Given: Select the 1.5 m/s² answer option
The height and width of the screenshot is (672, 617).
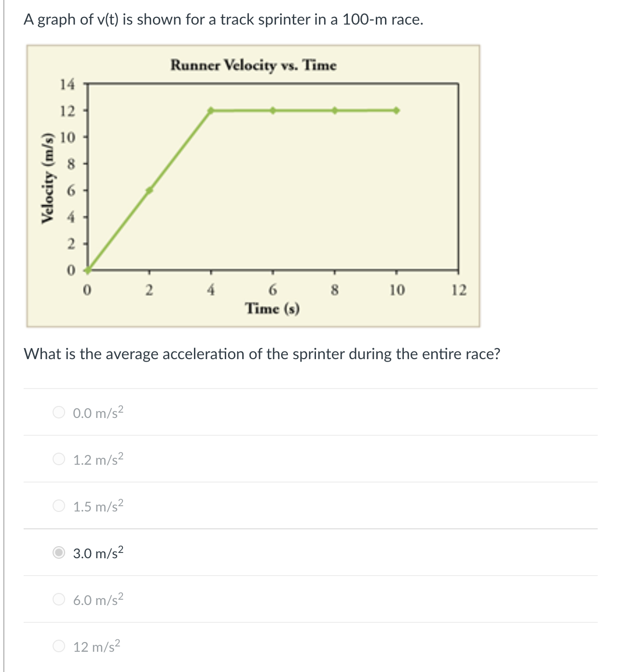Looking at the screenshot, I should pyautogui.click(x=59, y=505).
